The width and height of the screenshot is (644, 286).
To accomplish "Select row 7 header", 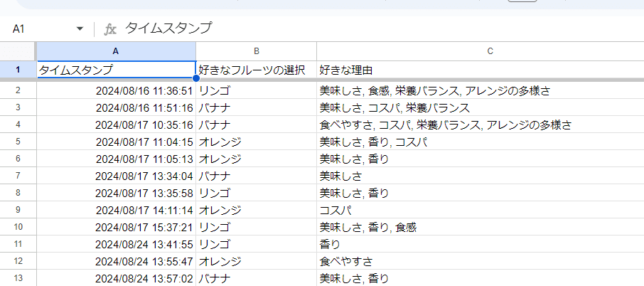I will (18, 176).
